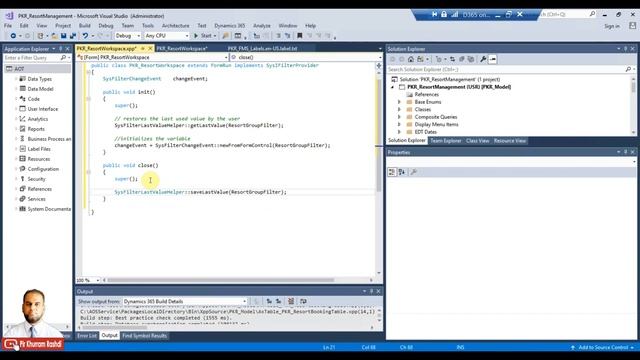Switch to the Error List tab
This screenshot has width=640, height=360.
click(x=87, y=336)
